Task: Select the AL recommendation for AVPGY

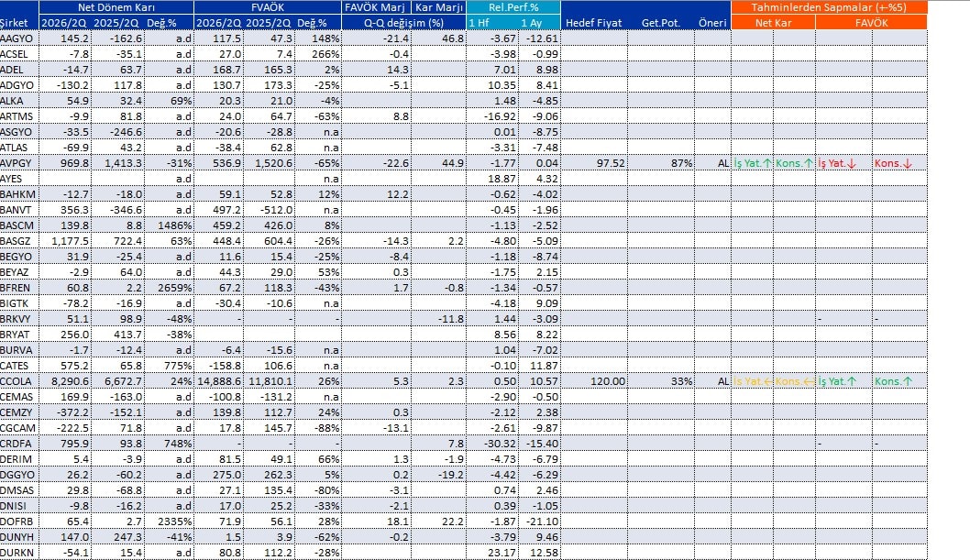Action: click(x=723, y=163)
